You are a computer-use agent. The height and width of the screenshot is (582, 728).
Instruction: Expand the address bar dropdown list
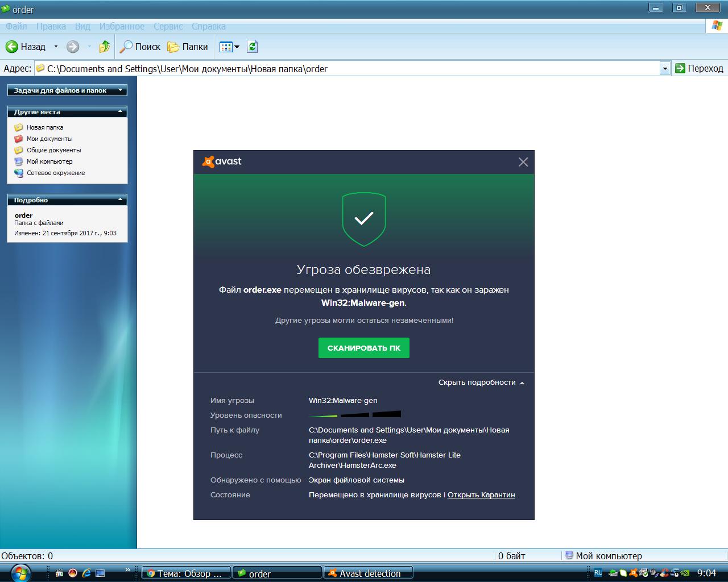[x=665, y=69]
